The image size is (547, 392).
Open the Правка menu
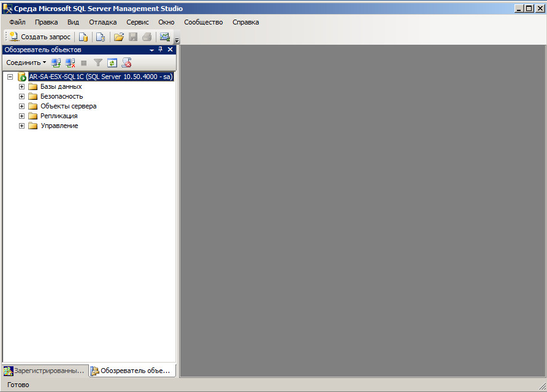click(47, 22)
